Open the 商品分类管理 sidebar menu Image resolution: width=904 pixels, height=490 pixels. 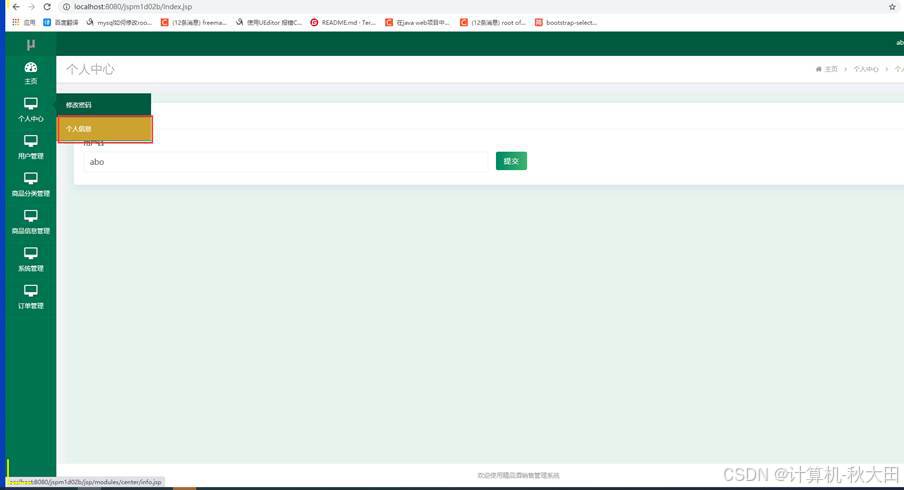click(x=31, y=185)
